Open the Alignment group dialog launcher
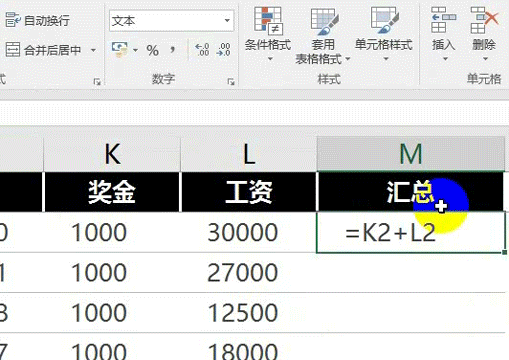This screenshot has height=360, width=509. click(97, 81)
